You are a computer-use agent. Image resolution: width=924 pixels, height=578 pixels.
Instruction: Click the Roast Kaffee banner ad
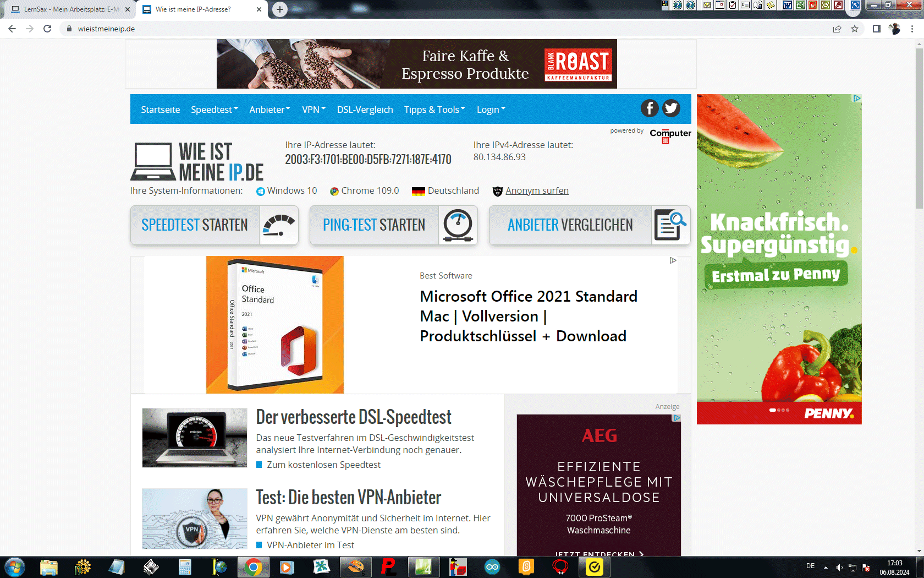click(417, 64)
